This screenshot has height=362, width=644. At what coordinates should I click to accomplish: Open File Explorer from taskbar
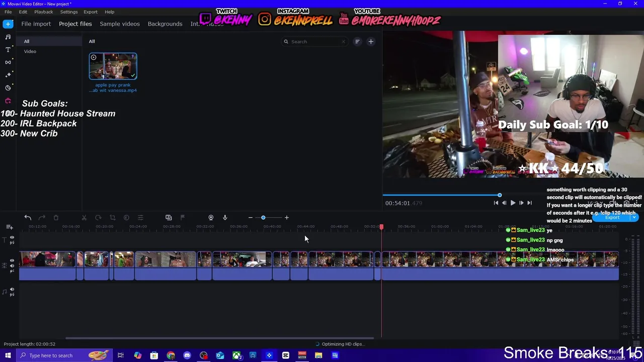click(x=318, y=355)
